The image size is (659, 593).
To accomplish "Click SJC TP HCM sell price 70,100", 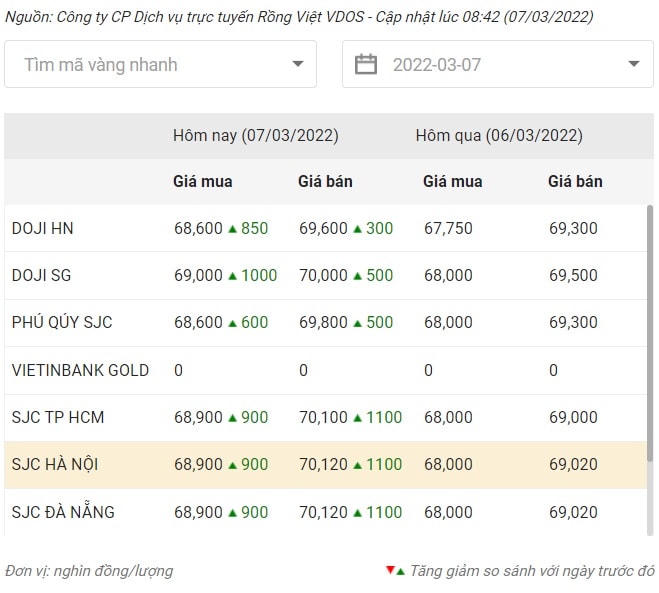I will [323, 417].
